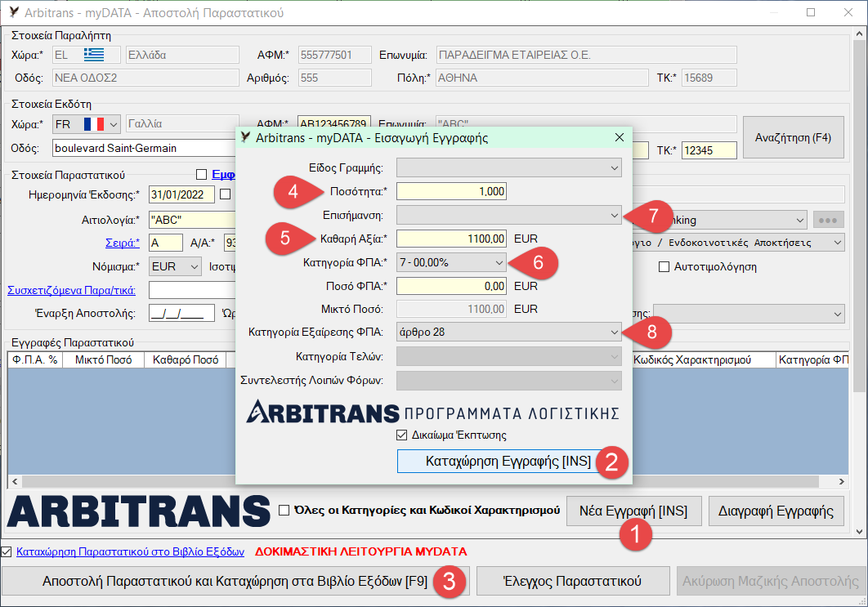This screenshot has width=868, height=607.
Task: Open Καταχώρηση Παραστατικού στο Βιβλίο Εξόδων link
Action: point(130,551)
